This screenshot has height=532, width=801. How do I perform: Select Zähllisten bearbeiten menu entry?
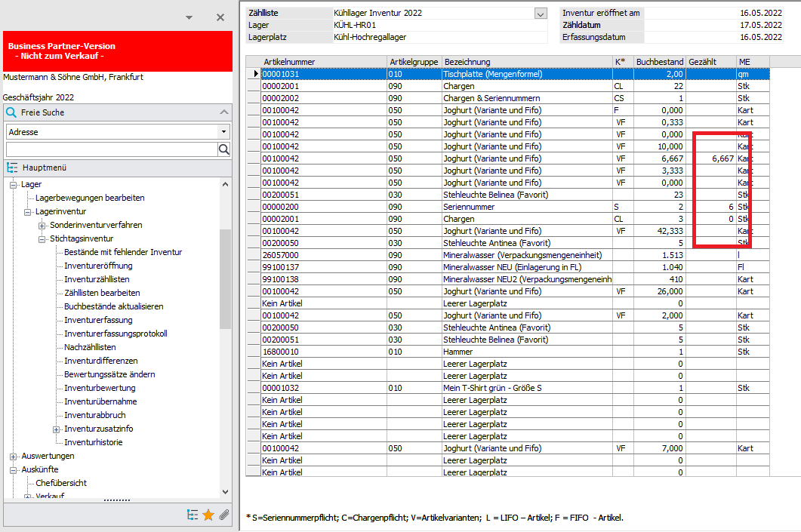pos(102,293)
